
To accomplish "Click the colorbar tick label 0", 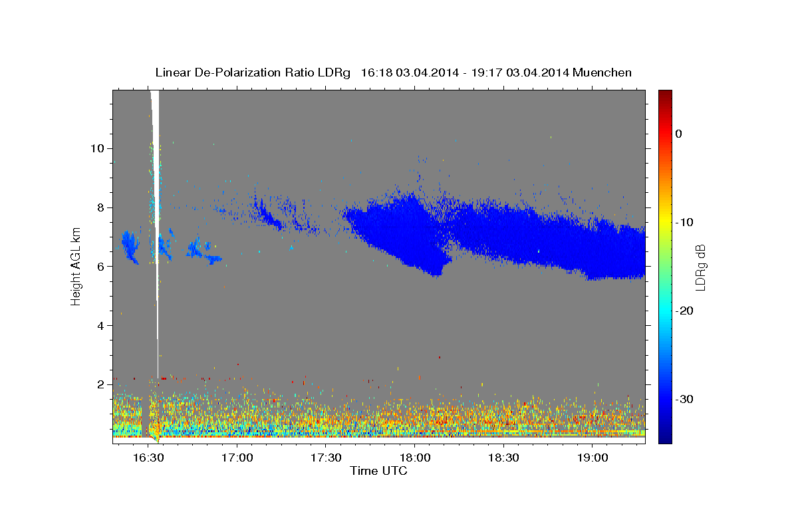I will point(679,134).
